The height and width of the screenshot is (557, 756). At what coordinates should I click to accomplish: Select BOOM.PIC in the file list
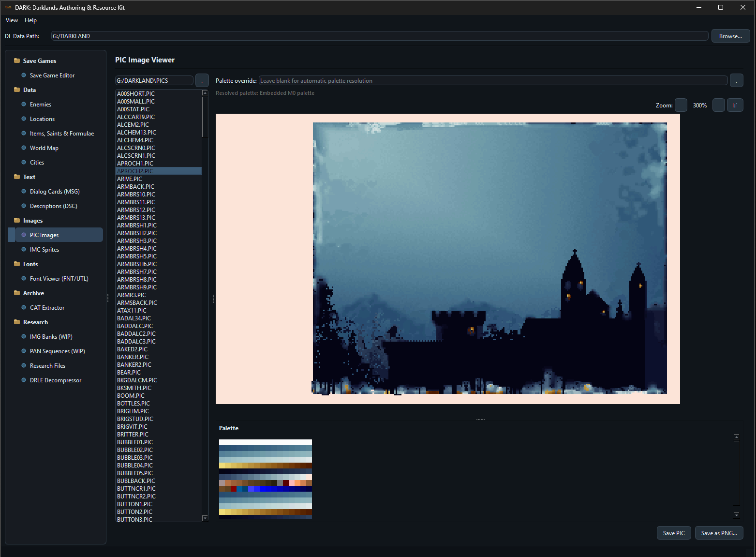159,396
